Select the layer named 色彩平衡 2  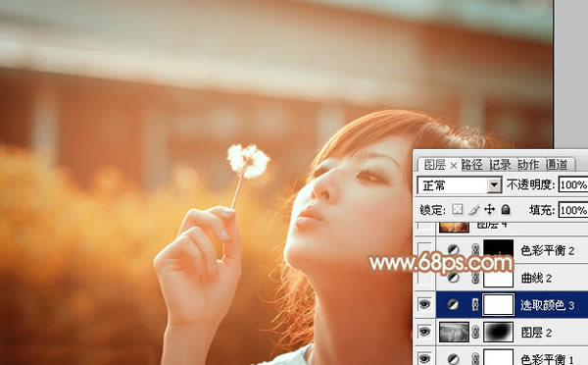(548, 250)
